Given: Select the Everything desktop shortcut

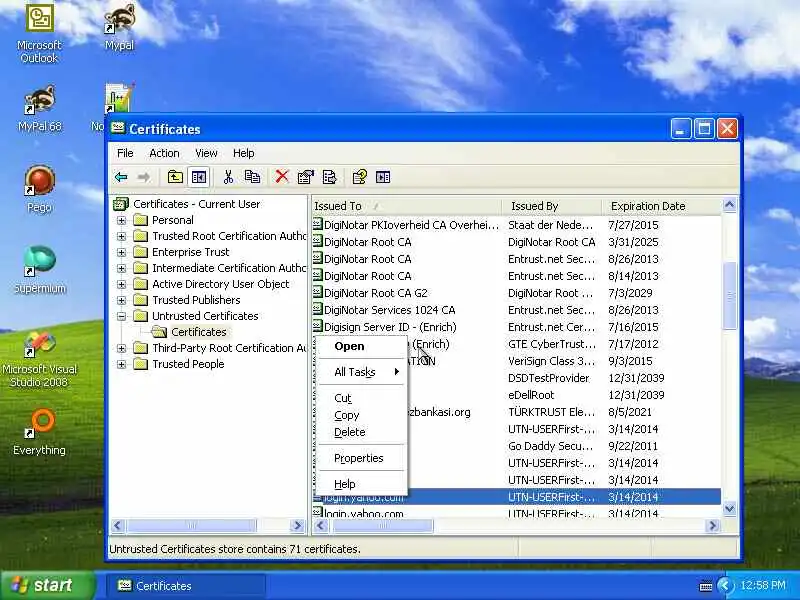Looking at the screenshot, I should point(39,432).
